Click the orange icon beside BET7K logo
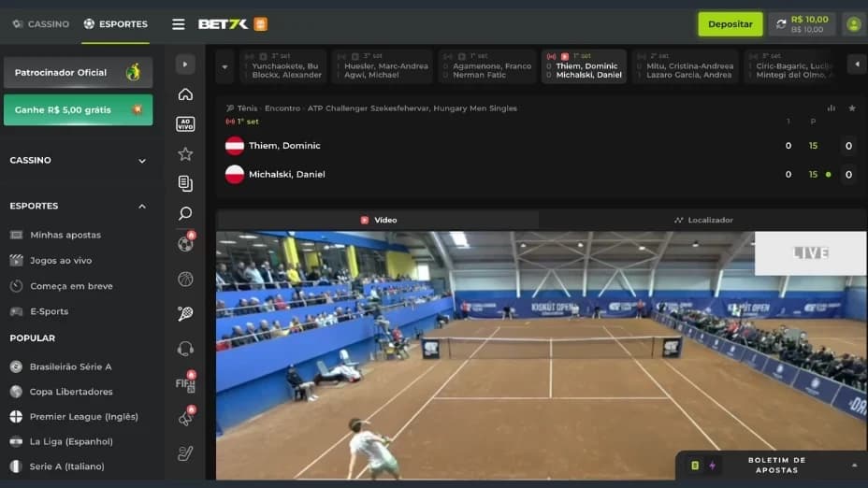Screen dimensions: 868x488 click(x=260, y=23)
